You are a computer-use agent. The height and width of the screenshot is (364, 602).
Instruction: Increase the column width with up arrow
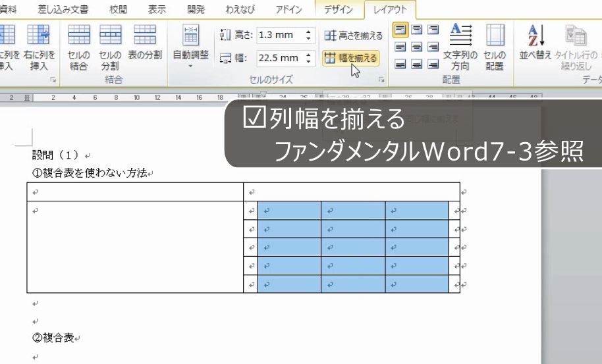(309, 55)
